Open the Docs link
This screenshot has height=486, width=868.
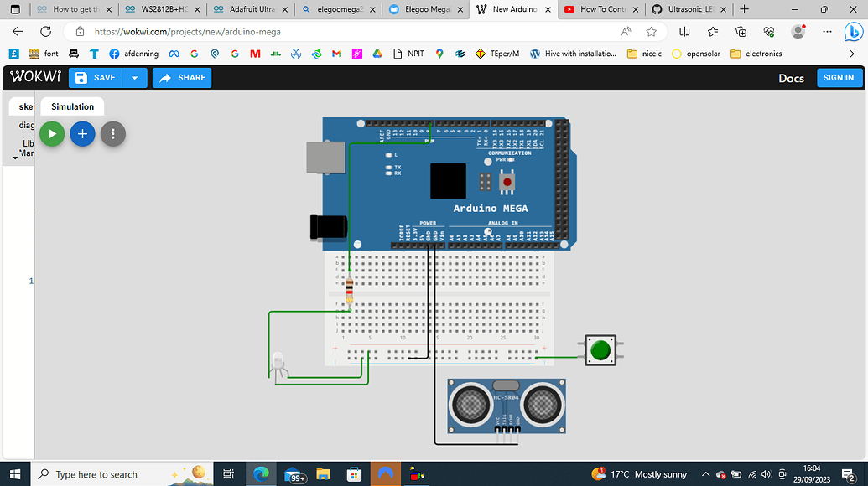tap(791, 78)
